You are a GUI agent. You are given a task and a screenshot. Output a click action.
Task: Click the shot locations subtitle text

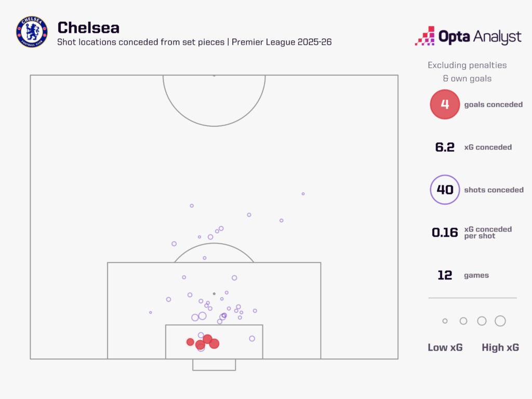(194, 42)
